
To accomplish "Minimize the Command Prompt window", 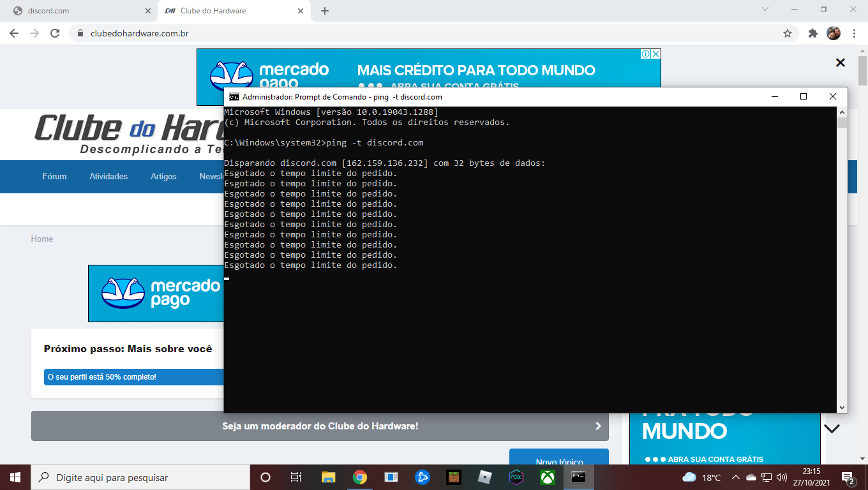I will (x=774, y=97).
